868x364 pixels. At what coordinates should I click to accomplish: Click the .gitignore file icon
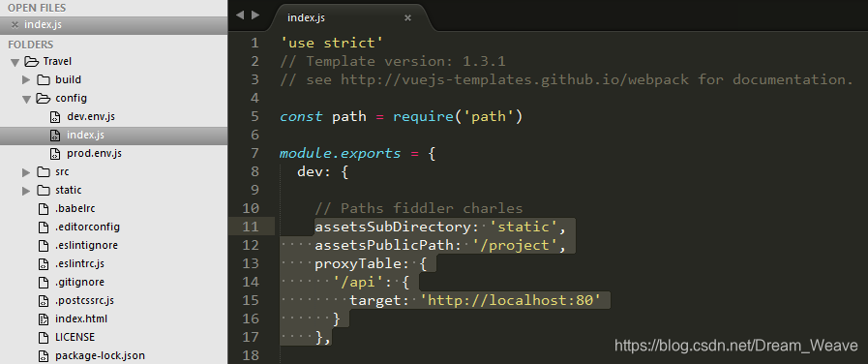click(x=44, y=282)
